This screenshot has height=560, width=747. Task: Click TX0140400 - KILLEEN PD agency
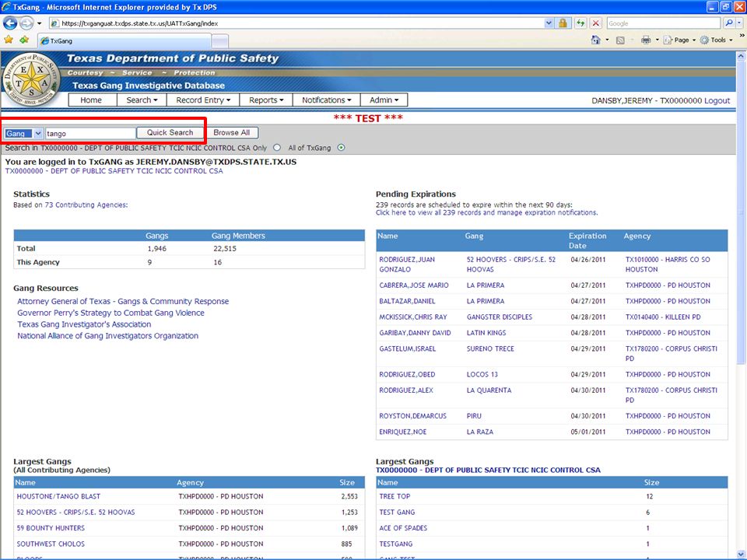[x=663, y=317]
